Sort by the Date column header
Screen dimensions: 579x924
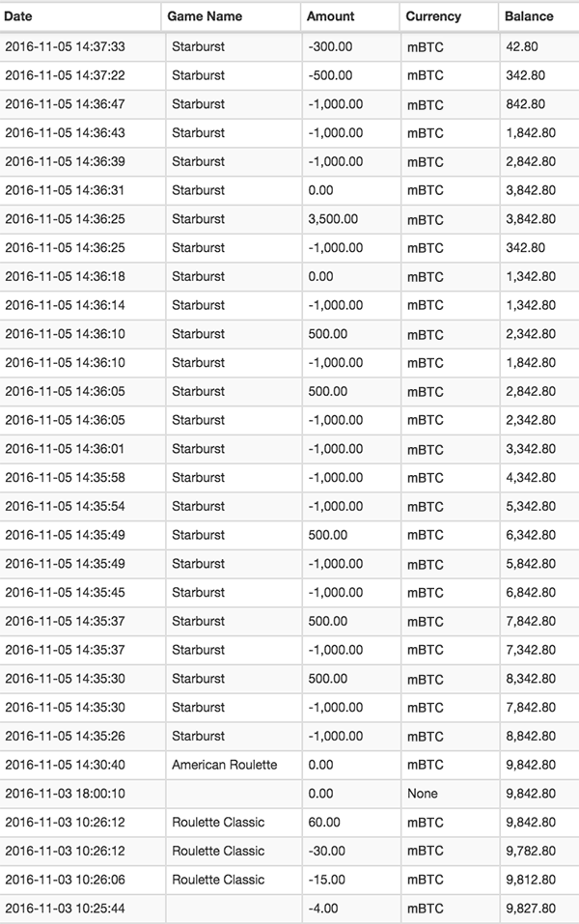(x=18, y=16)
